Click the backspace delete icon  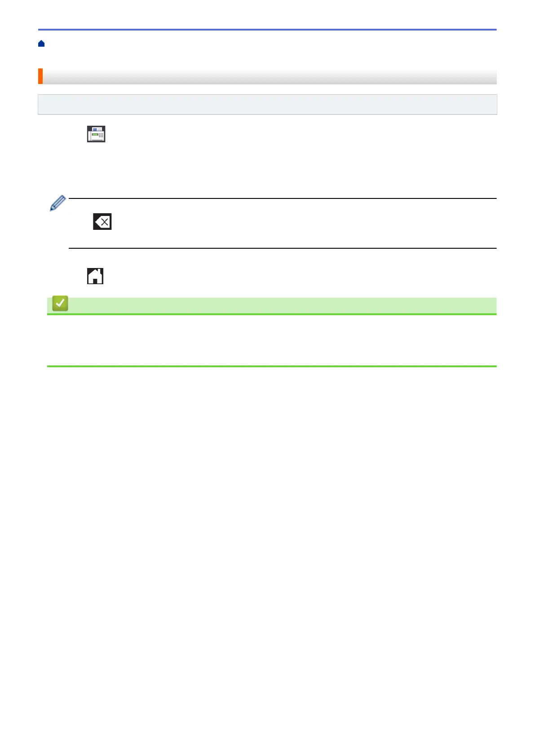click(102, 221)
